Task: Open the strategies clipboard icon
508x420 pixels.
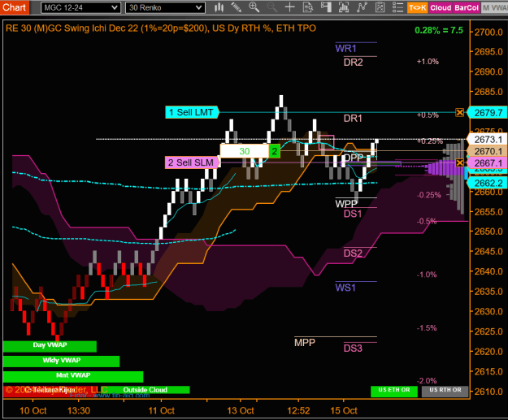Action: click(x=380, y=7)
